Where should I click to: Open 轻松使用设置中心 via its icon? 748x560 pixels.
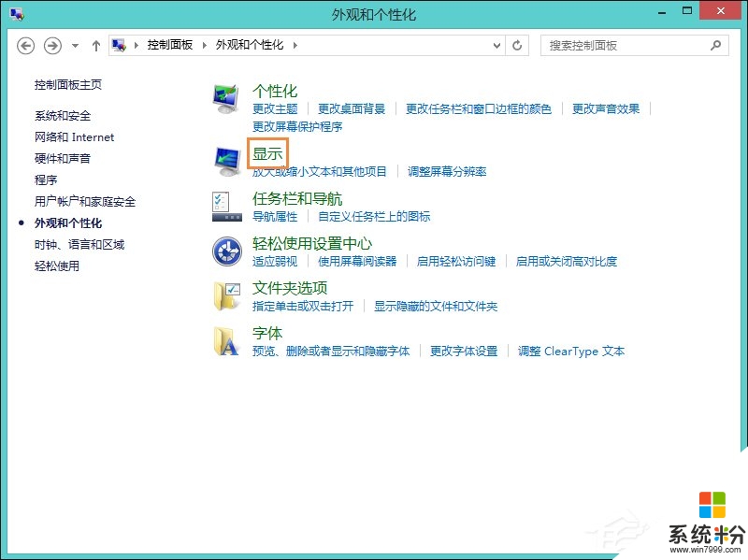(225, 250)
